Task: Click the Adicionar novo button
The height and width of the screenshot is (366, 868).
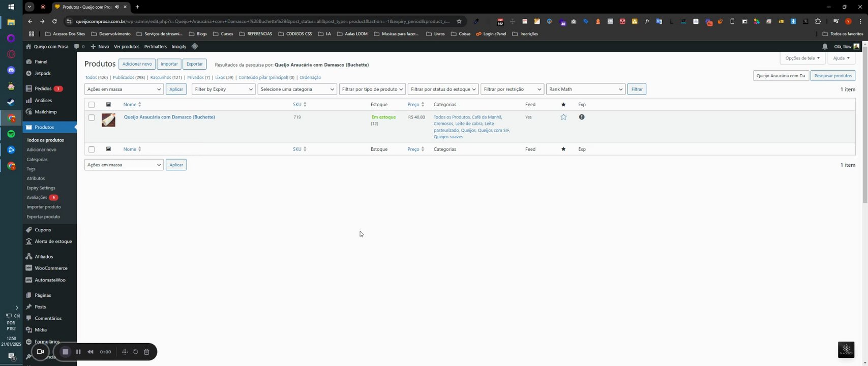Action: point(137,64)
